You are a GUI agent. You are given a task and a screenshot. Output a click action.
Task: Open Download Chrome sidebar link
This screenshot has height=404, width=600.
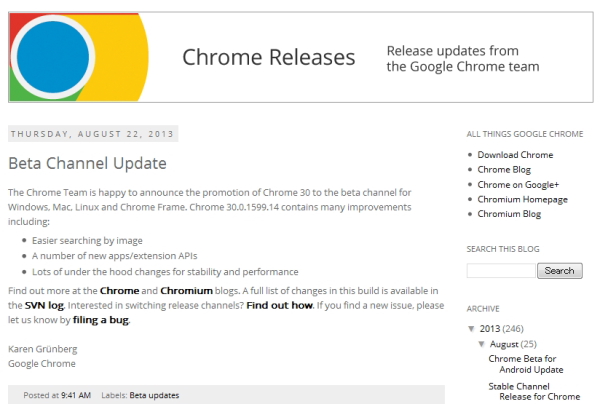coord(515,155)
